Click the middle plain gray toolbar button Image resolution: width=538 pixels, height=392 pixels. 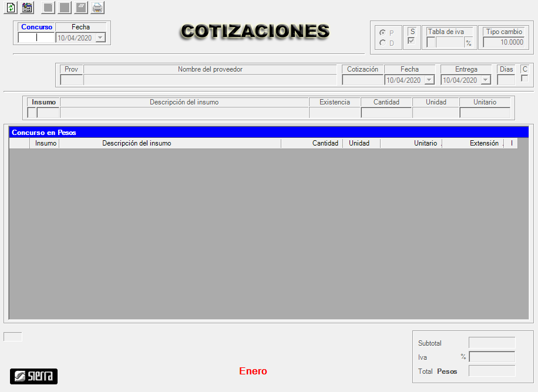[x=65, y=8]
